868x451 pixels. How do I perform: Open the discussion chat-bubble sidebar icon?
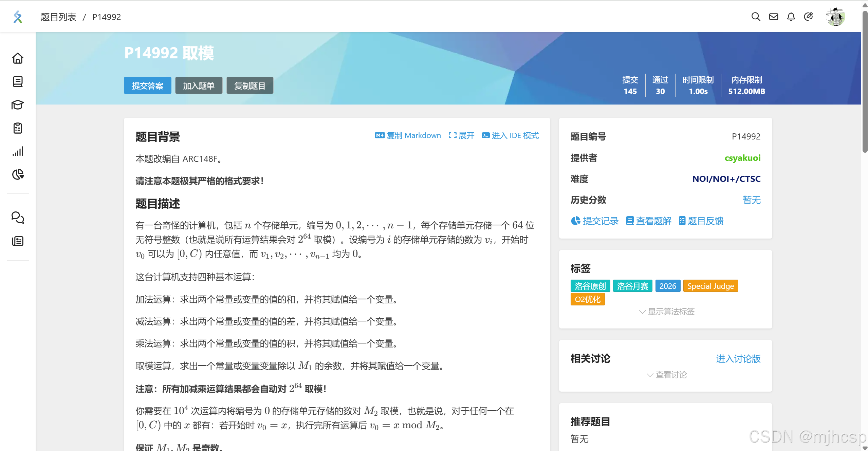click(18, 218)
